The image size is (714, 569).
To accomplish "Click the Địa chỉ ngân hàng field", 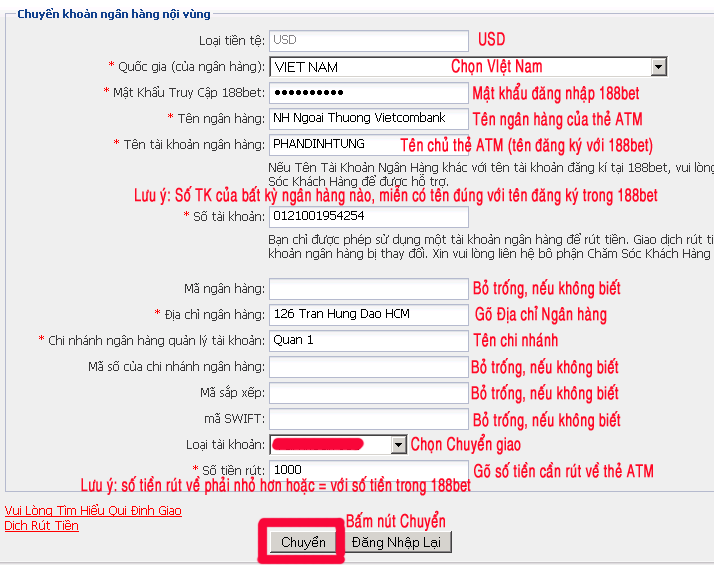I will (369, 315).
